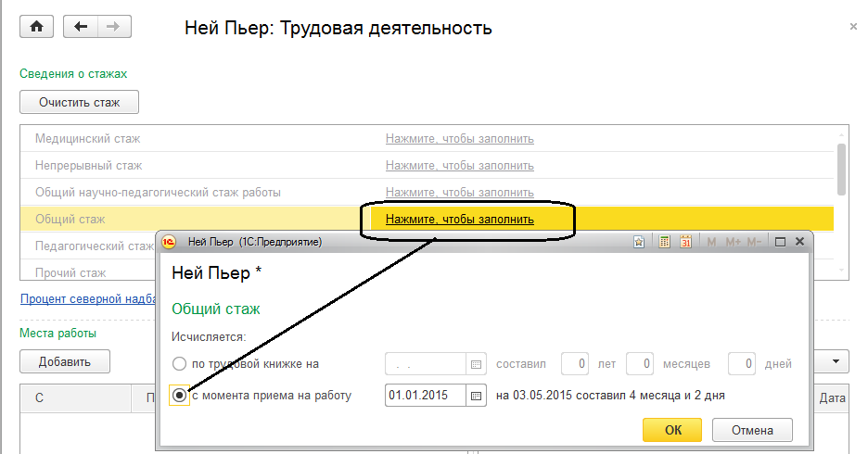Viewport: 868px width, 454px height.
Task: Fill in Общий научно-педагогический стаж via link
Action: [459, 193]
